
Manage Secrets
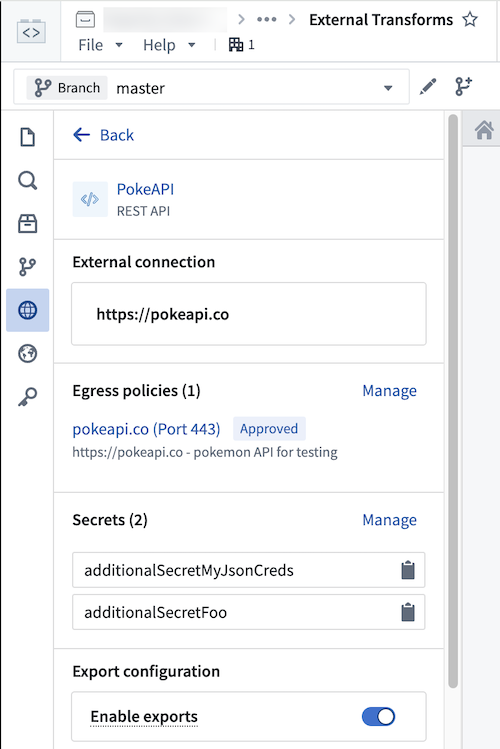(389, 520)
